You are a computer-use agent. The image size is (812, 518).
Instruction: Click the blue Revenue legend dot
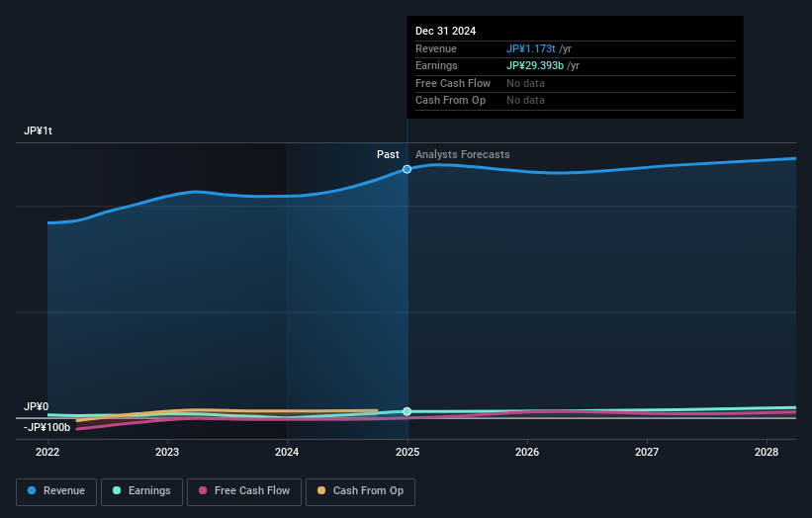tap(32, 490)
